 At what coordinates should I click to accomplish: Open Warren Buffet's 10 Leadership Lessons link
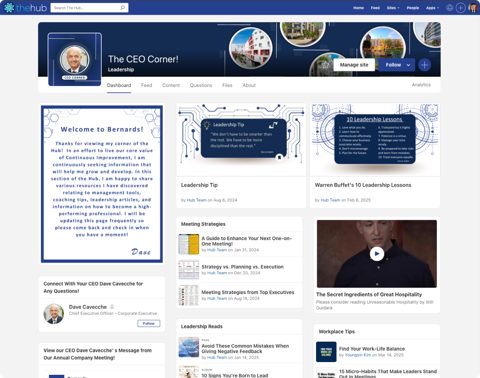(363, 185)
